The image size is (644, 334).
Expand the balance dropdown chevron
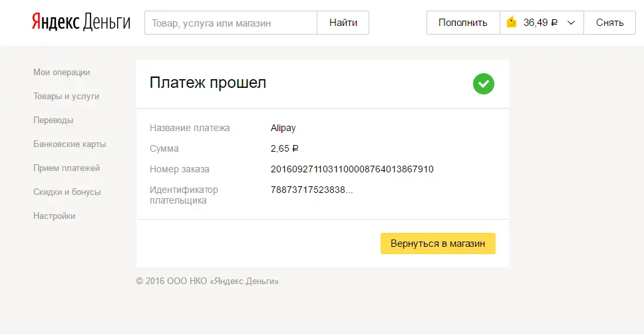(x=571, y=23)
